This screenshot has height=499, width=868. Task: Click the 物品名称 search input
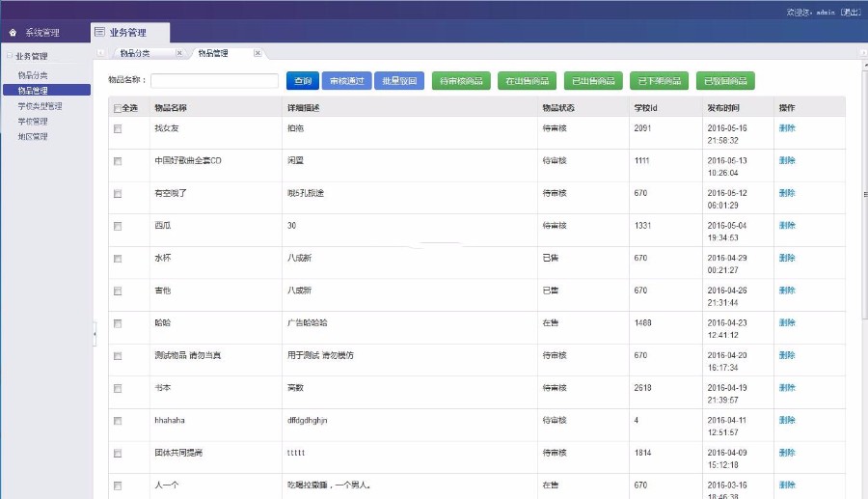[x=214, y=81]
